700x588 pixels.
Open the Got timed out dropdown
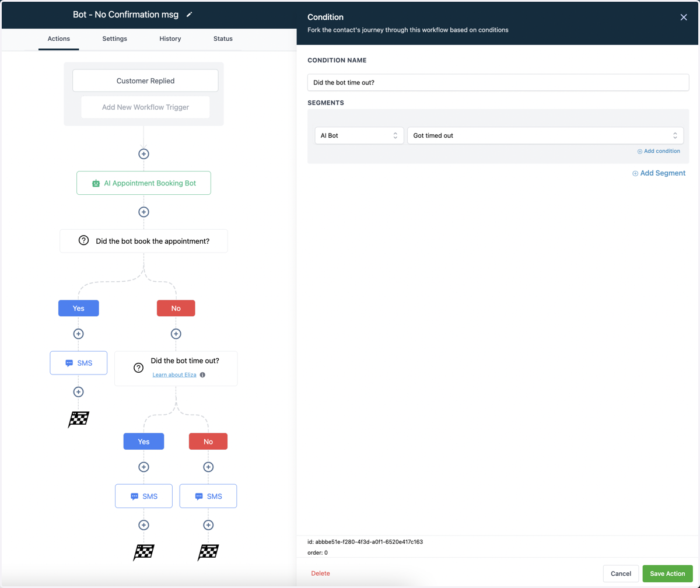click(545, 135)
